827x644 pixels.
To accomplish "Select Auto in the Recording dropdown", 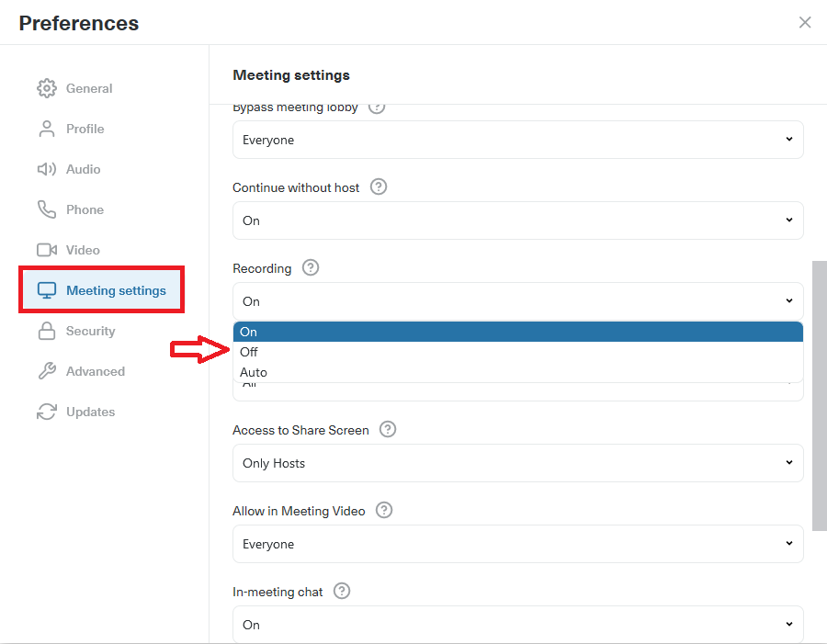I will click(254, 372).
